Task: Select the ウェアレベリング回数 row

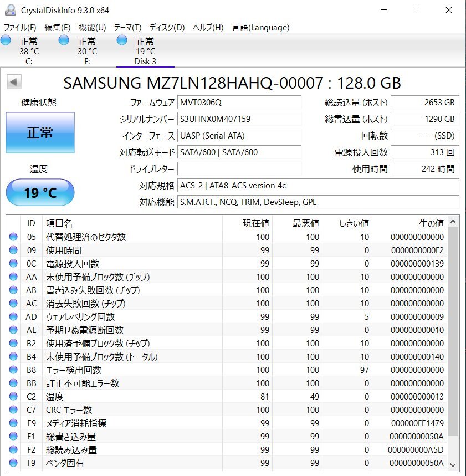Action: click(x=227, y=316)
